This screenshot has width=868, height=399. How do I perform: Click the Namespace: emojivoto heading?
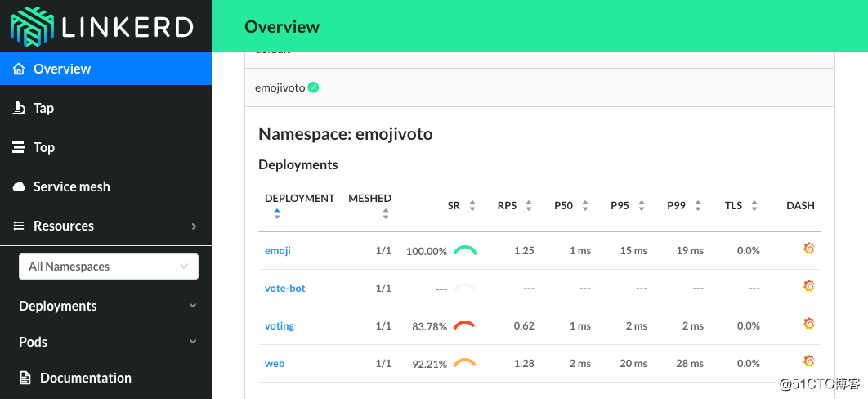click(x=346, y=134)
